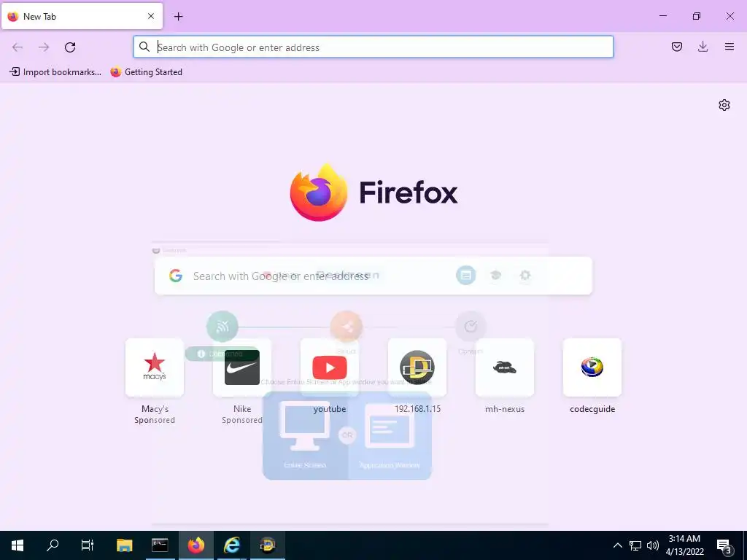This screenshot has width=747, height=560.
Task: Open the yellow D monitor taskbar app
Action: pos(267,545)
